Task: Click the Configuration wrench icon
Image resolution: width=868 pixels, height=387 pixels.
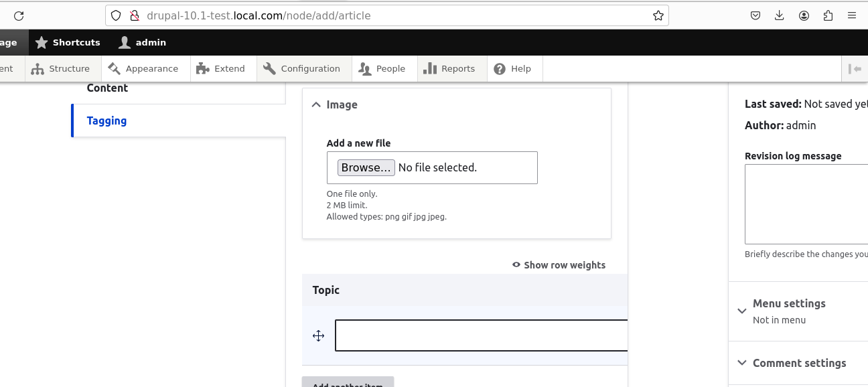Action: 269,68
